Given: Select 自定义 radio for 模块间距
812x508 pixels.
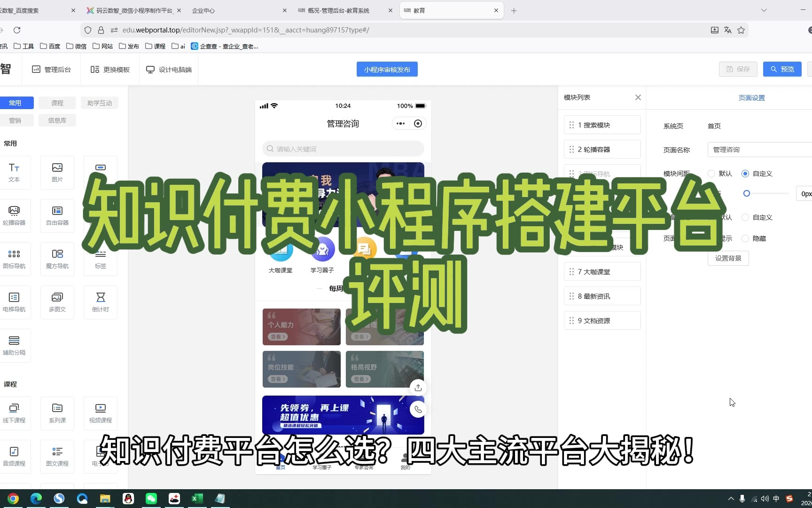Looking at the screenshot, I should (745, 174).
